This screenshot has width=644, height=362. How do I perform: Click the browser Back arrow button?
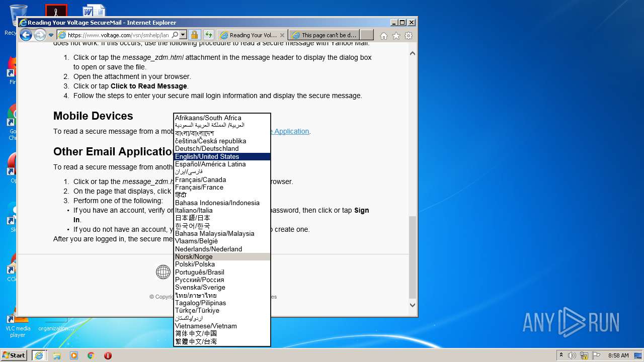(26, 35)
